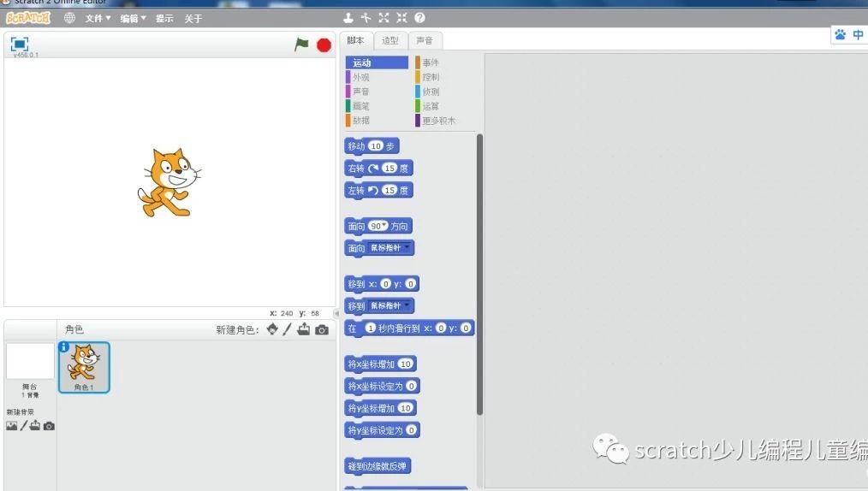The image size is (868, 491).
Task: Click the value in 将y坐标增加 block
Action: point(406,408)
